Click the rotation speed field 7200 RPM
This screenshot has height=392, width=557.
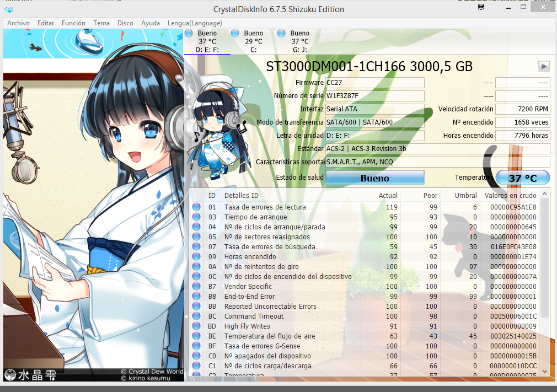(523, 109)
